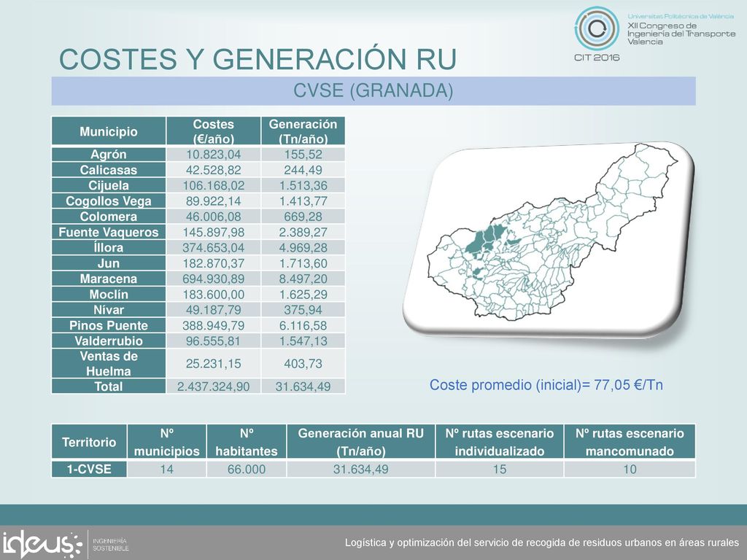Click the Cogollos Vega municipality cell
Viewport: 747px width, 560px height.
click(x=109, y=201)
